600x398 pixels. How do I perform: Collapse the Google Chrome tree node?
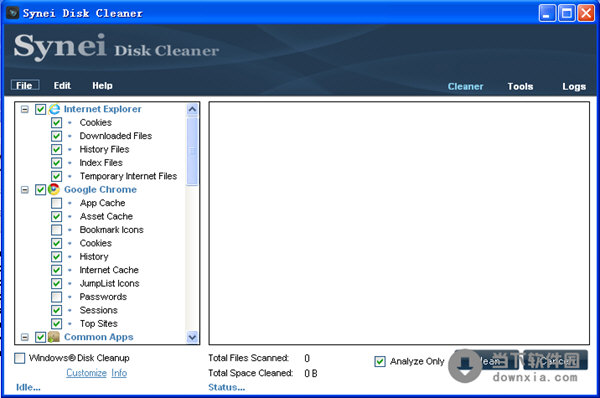tap(24, 190)
